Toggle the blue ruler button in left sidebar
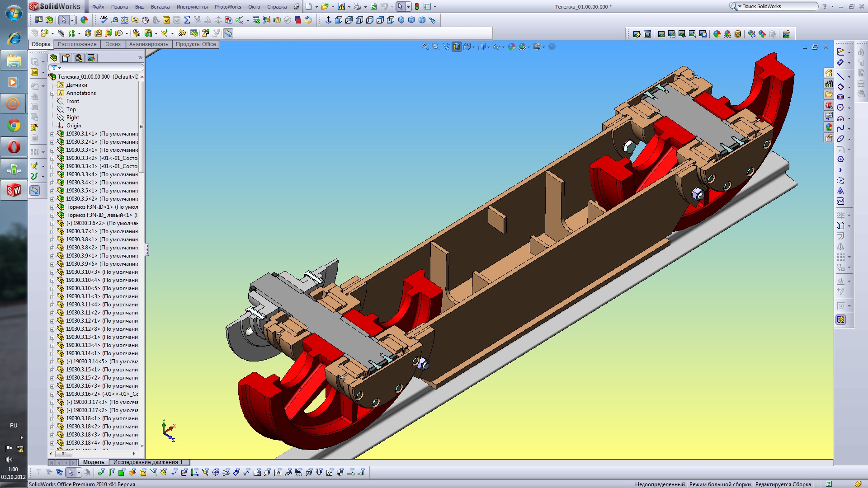 coord(34,191)
